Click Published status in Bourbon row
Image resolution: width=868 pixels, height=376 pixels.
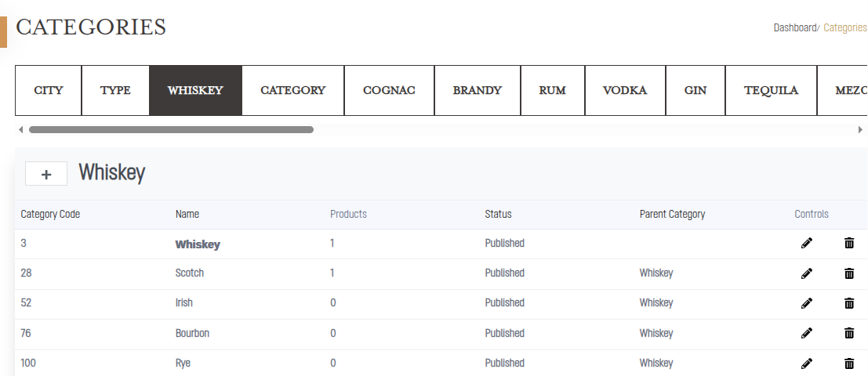504,334
